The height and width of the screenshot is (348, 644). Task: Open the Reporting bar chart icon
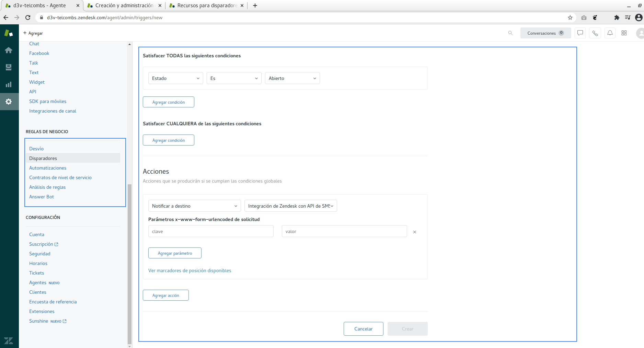click(x=9, y=84)
